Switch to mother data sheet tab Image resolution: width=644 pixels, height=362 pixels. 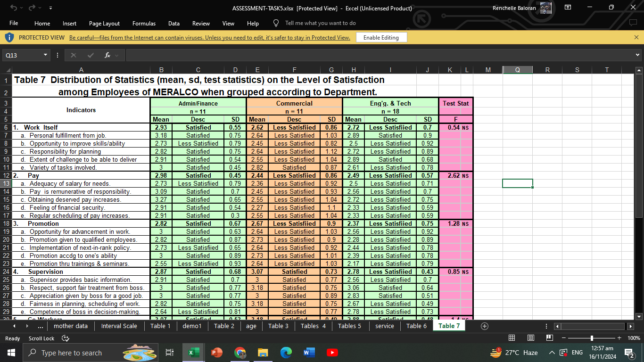point(71,326)
